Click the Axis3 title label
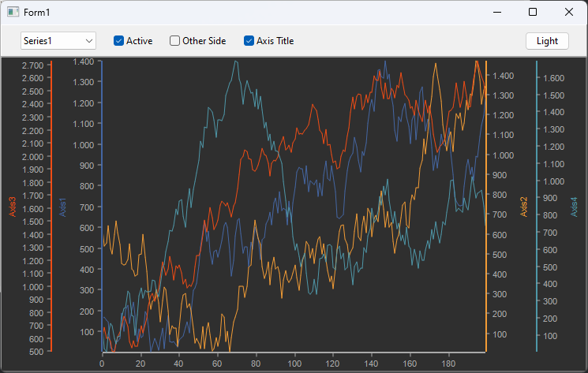588x373 pixels. (x=13, y=207)
